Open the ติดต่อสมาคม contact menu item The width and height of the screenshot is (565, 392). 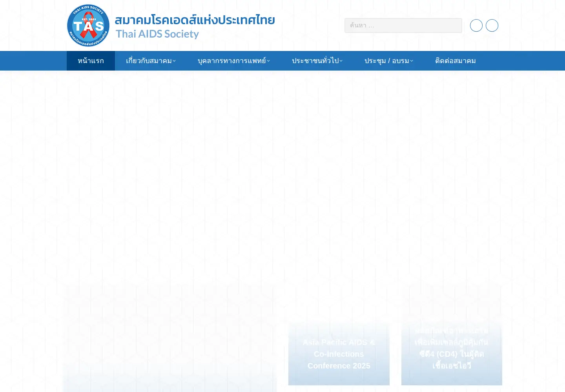point(456,61)
